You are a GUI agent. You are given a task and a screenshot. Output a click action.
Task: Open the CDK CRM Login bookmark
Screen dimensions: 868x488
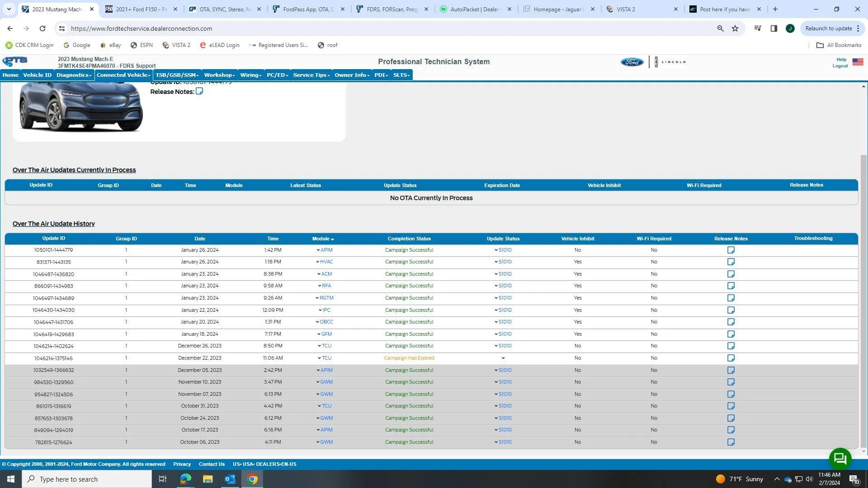[x=29, y=45]
